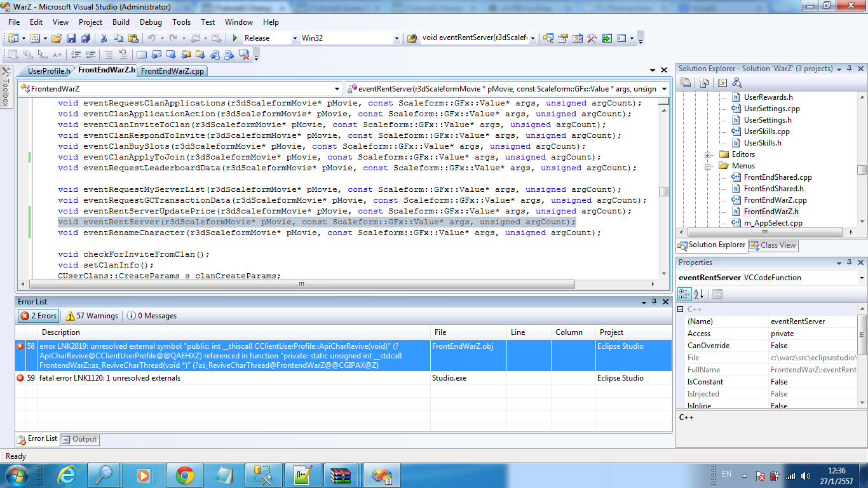Viewport: 868px width, 488px height.
Task: Click the Find in Files icon
Action: click(412, 38)
